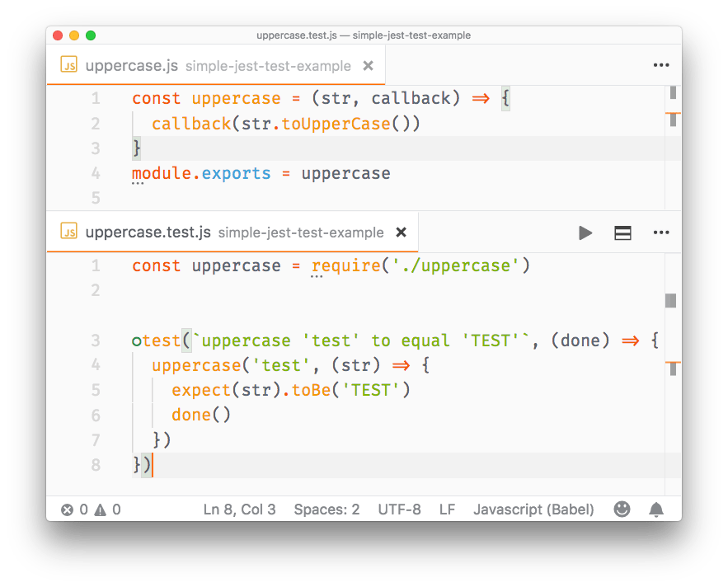Toggle the green test status circle on line 3
Viewport: 728px width, 587px height.
coord(137,340)
